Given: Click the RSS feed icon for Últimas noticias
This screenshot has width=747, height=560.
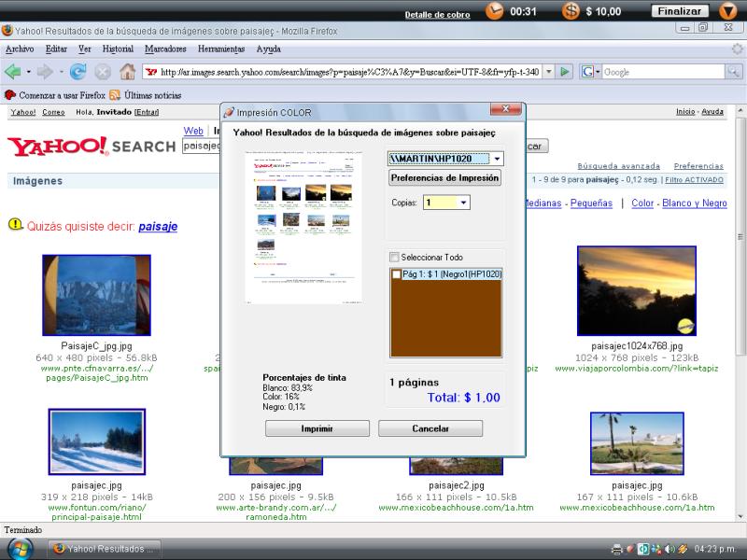Looking at the screenshot, I should click(x=114, y=95).
